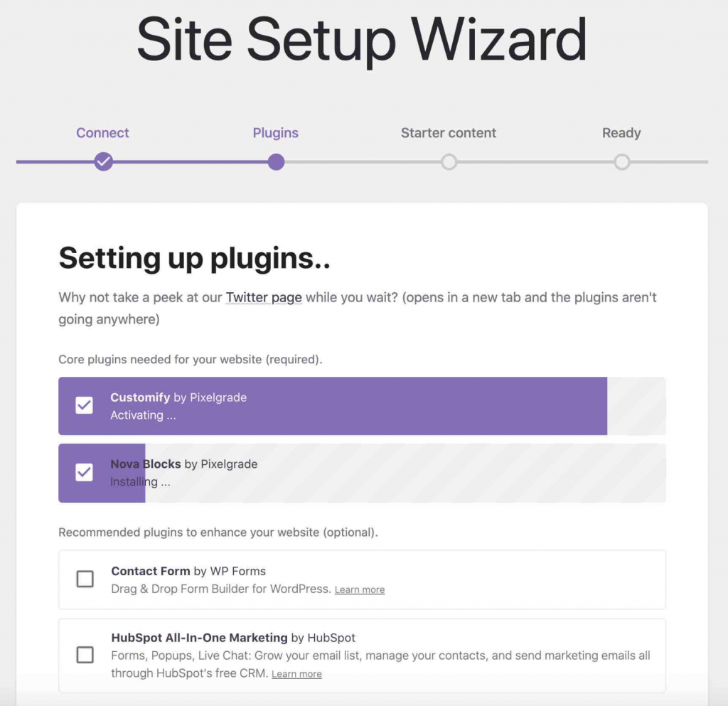Select the Connect step label

[102, 132]
